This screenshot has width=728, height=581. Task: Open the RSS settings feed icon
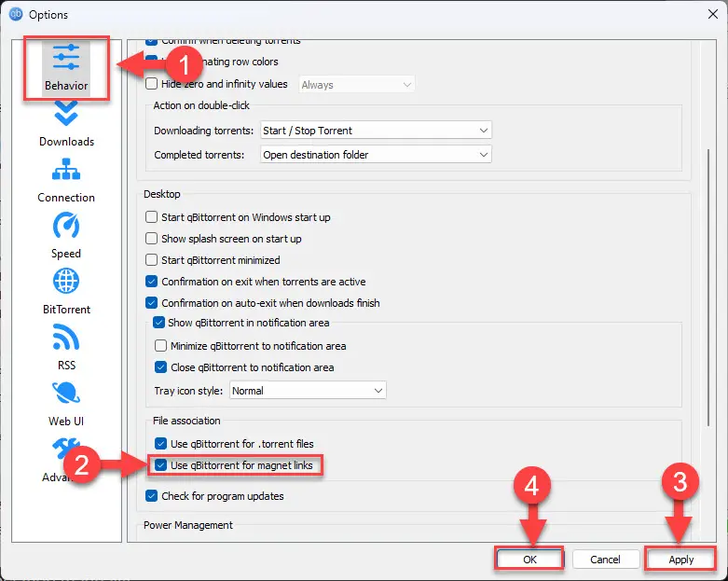[x=66, y=337]
